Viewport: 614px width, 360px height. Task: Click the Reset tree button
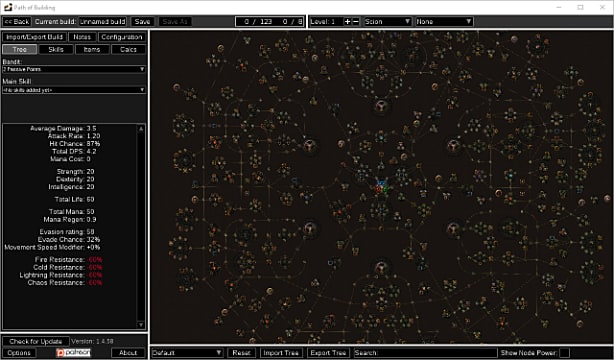click(x=241, y=353)
